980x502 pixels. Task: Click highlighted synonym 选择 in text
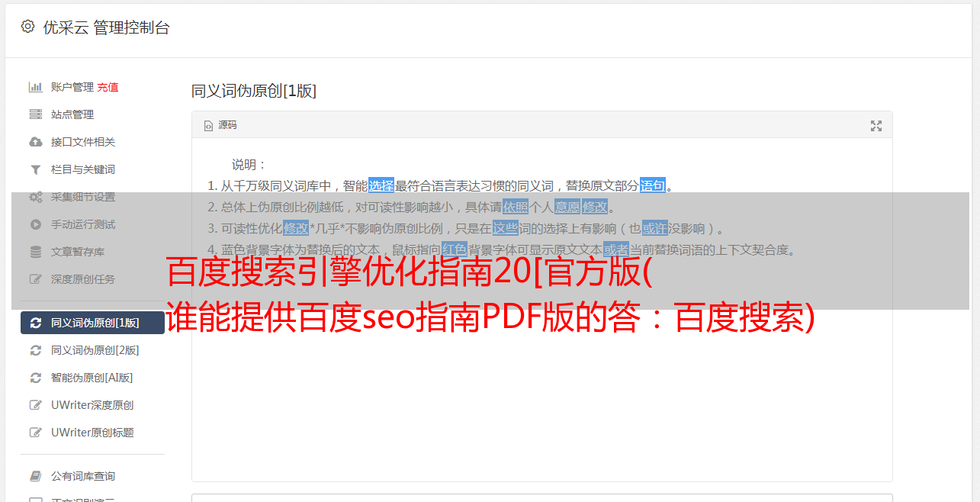pos(381,185)
